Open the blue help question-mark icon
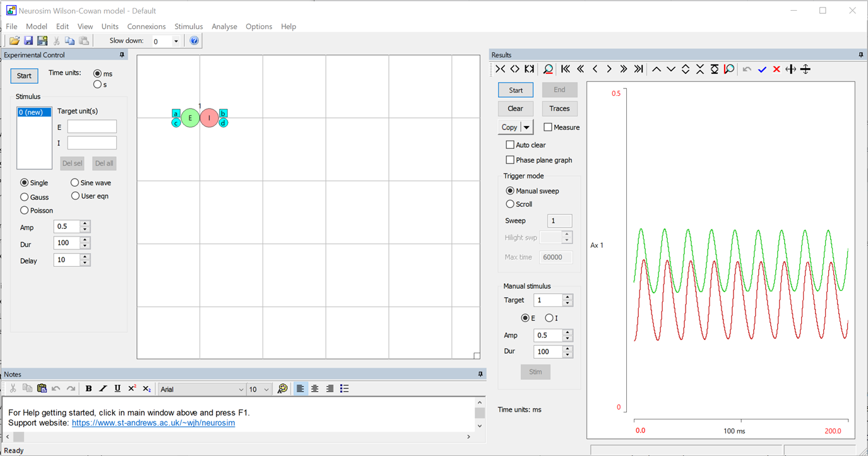 (194, 41)
